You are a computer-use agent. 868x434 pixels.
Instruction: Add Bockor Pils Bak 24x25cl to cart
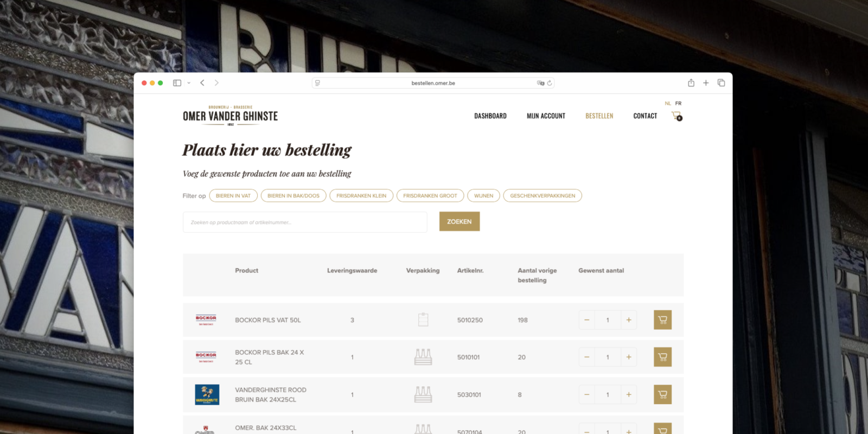point(662,357)
